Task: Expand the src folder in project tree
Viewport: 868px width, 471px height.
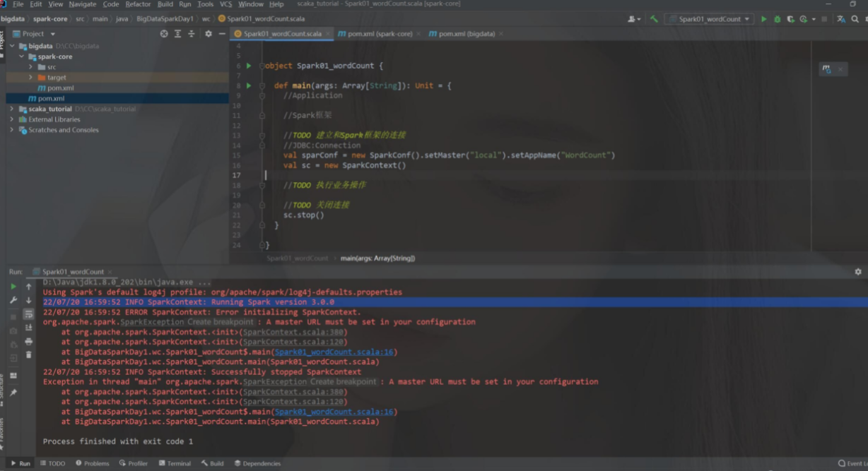Action: coord(31,67)
